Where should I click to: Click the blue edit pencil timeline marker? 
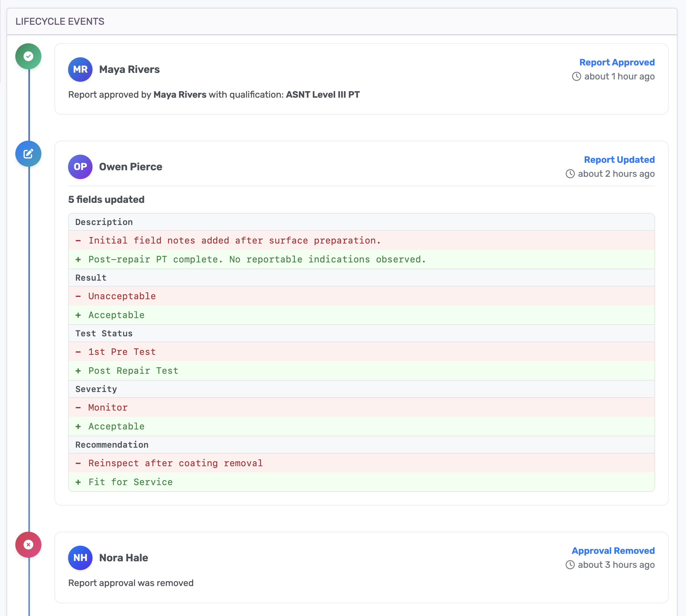coord(28,154)
